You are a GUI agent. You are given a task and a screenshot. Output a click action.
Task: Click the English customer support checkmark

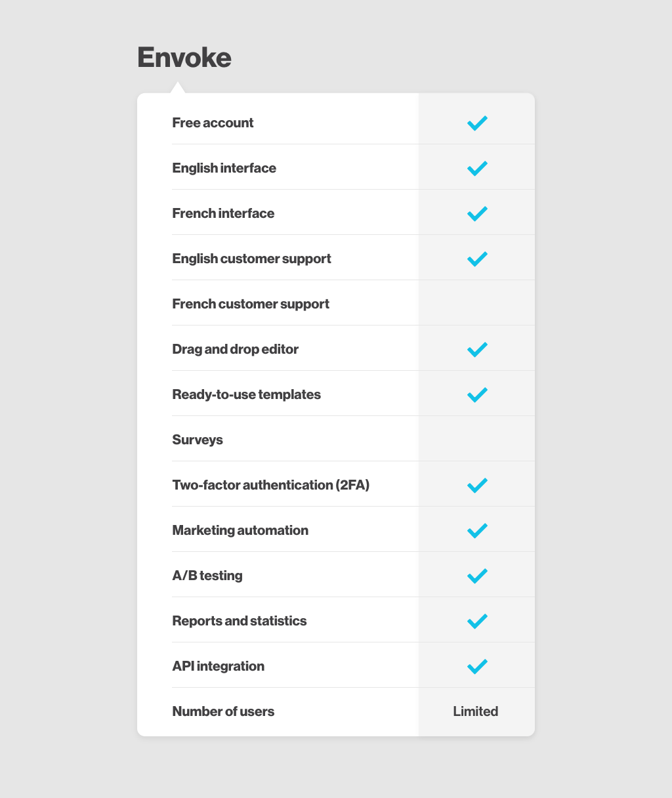coord(477,259)
